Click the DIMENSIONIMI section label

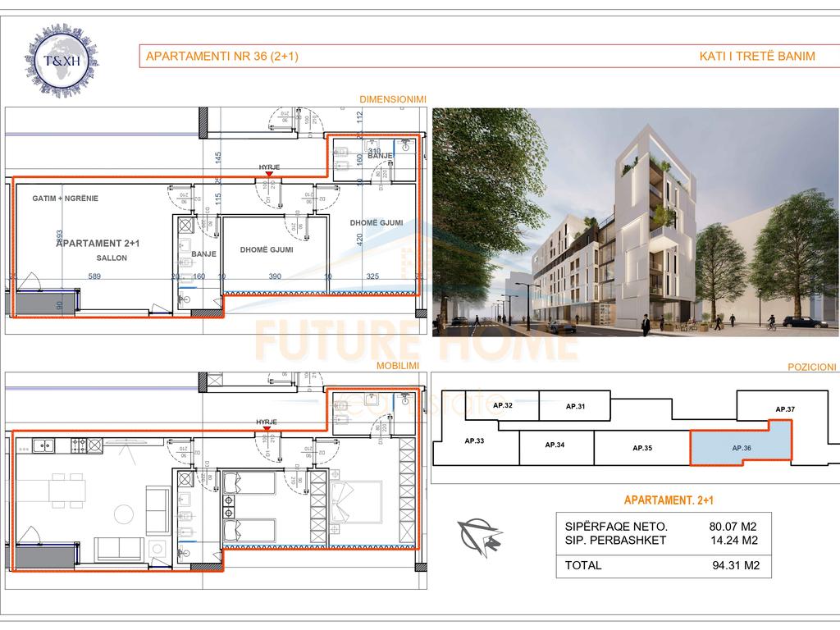coord(393,100)
